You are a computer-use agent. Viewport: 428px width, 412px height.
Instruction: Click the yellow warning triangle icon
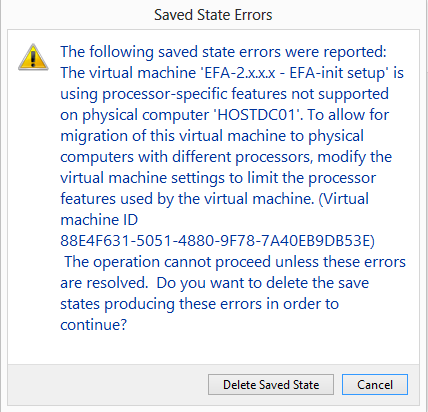(x=33, y=57)
